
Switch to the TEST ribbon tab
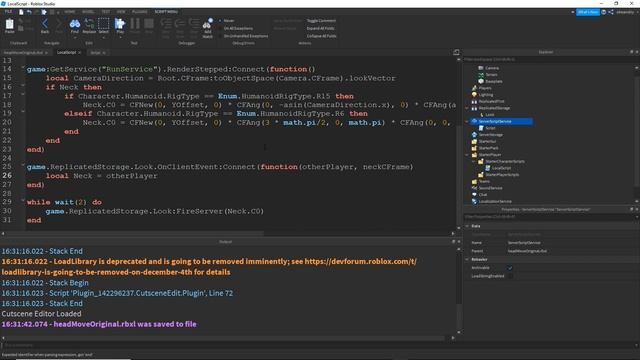(106, 12)
